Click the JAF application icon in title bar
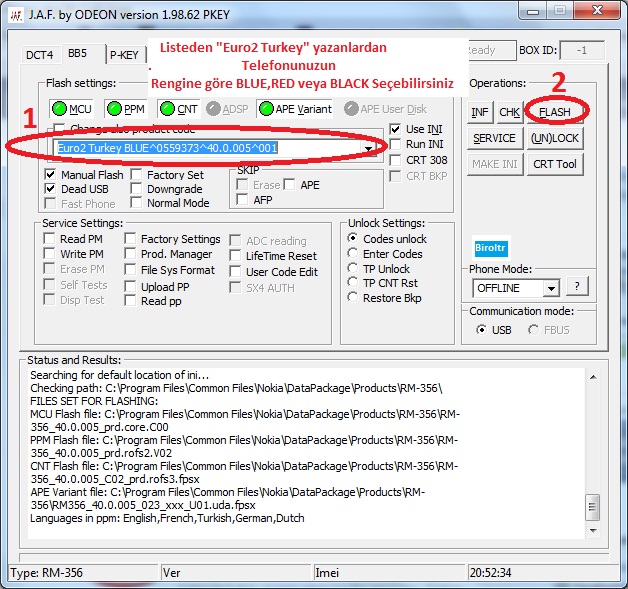The width and height of the screenshot is (628, 589). [16, 15]
